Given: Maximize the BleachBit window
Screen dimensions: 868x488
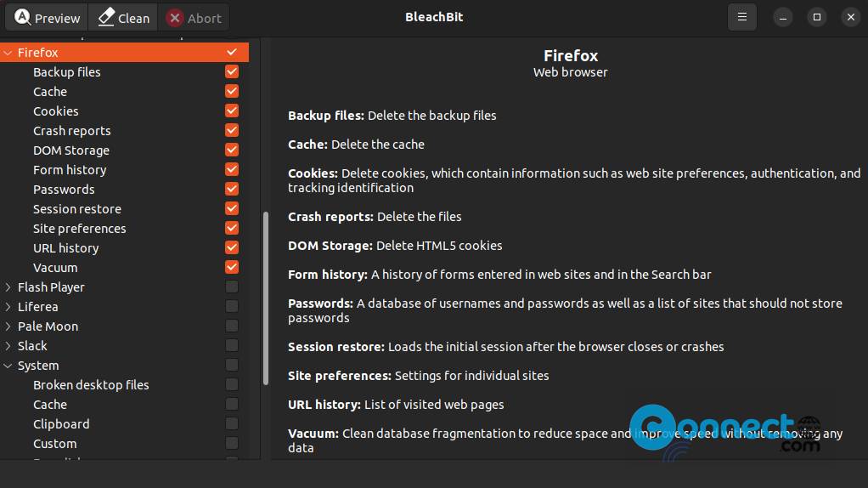Looking at the screenshot, I should tap(817, 18).
